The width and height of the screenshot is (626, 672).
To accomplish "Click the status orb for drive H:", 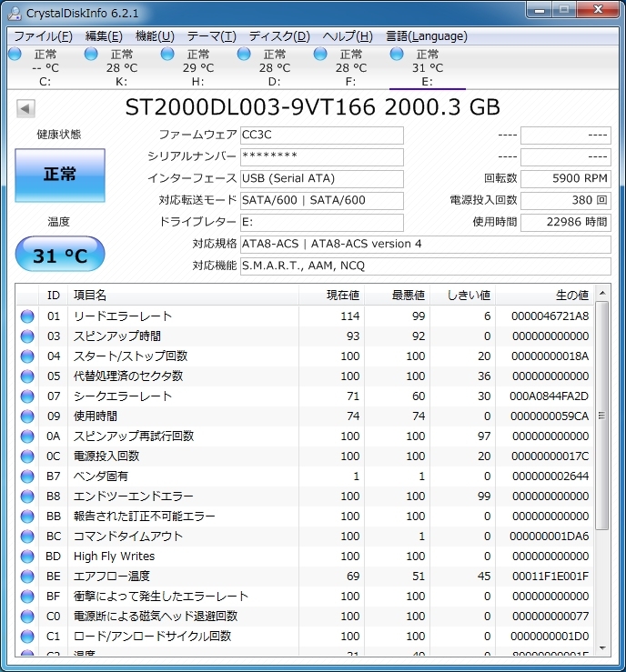I will pyautogui.click(x=167, y=54).
